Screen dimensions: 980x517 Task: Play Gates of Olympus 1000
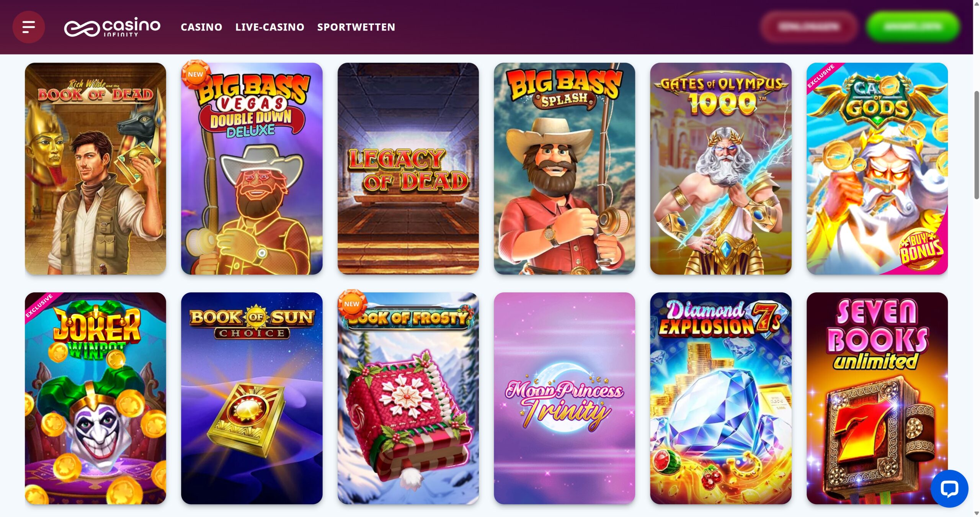pos(721,169)
